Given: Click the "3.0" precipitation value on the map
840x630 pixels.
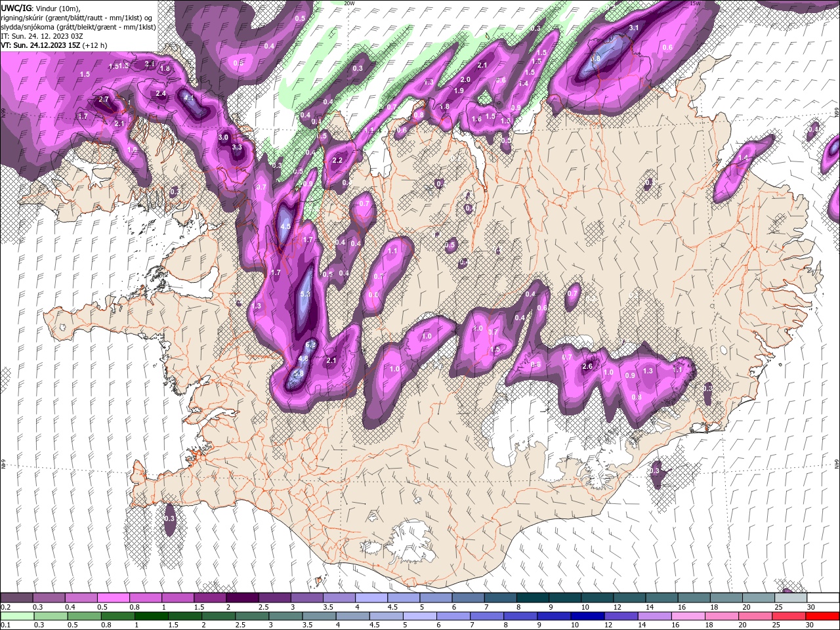Looking at the screenshot, I should 223,138.
